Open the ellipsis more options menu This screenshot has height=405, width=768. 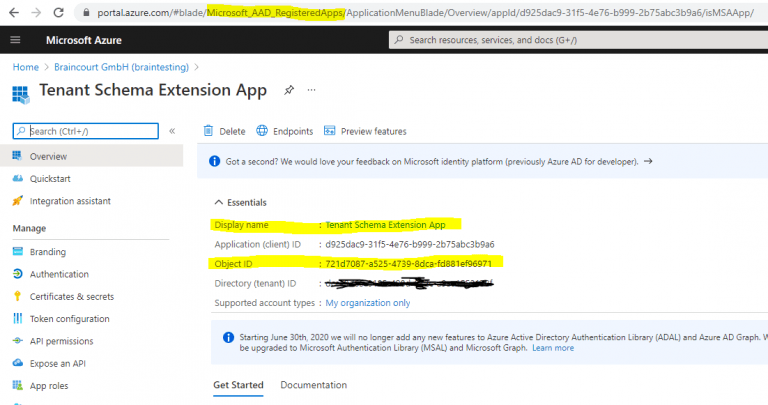[x=311, y=90]
